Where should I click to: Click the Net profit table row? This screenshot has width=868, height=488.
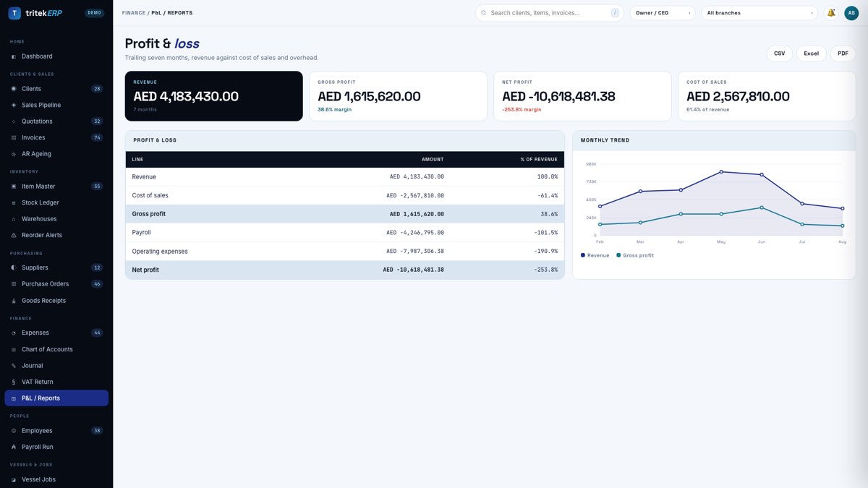345,270
